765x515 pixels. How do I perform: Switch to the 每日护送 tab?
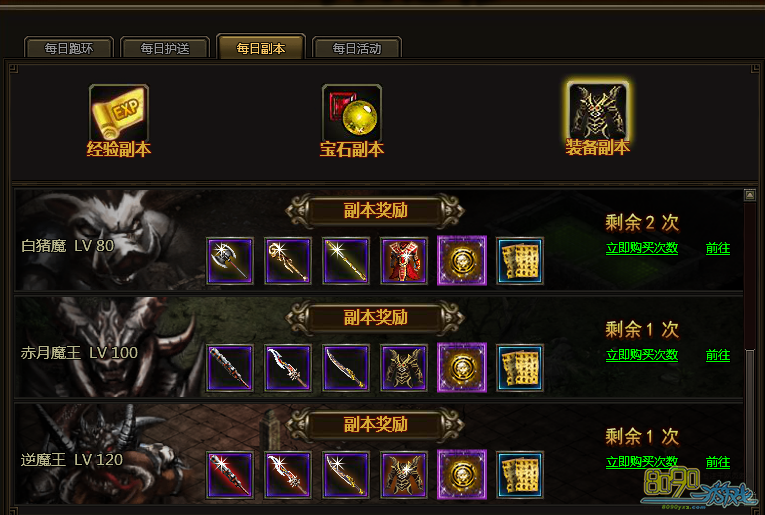point(165,48)
